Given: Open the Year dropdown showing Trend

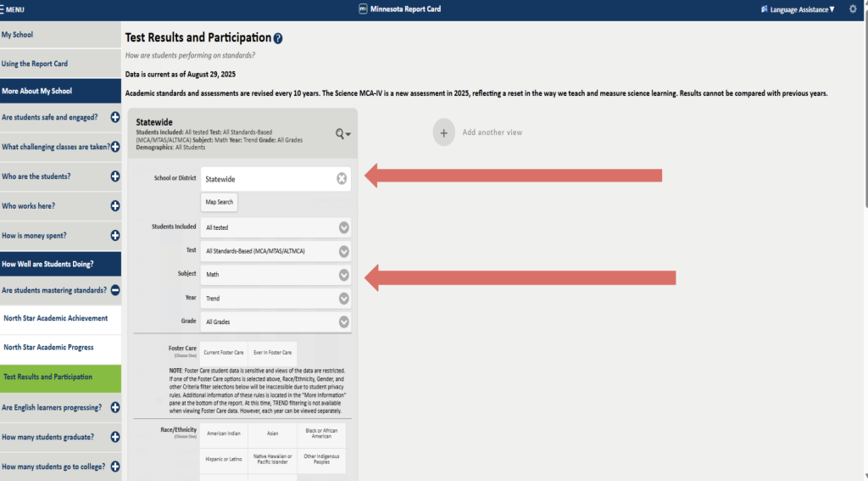Looking at the screenshot, I should tap(275, 299).
